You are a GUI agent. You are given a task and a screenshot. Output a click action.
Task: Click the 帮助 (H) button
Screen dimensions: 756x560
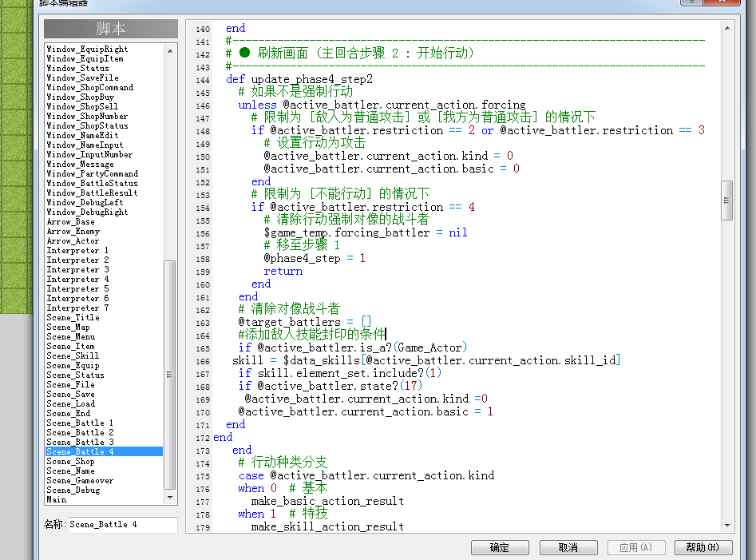(x=703, y=547)
